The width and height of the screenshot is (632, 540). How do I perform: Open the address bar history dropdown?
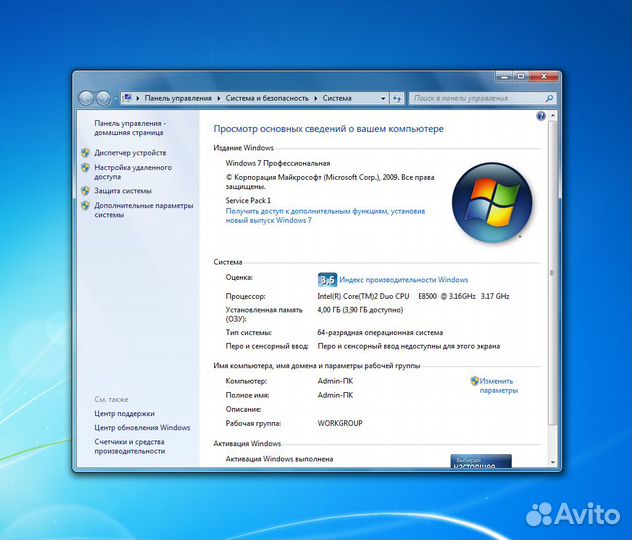[x=383, y=98]
